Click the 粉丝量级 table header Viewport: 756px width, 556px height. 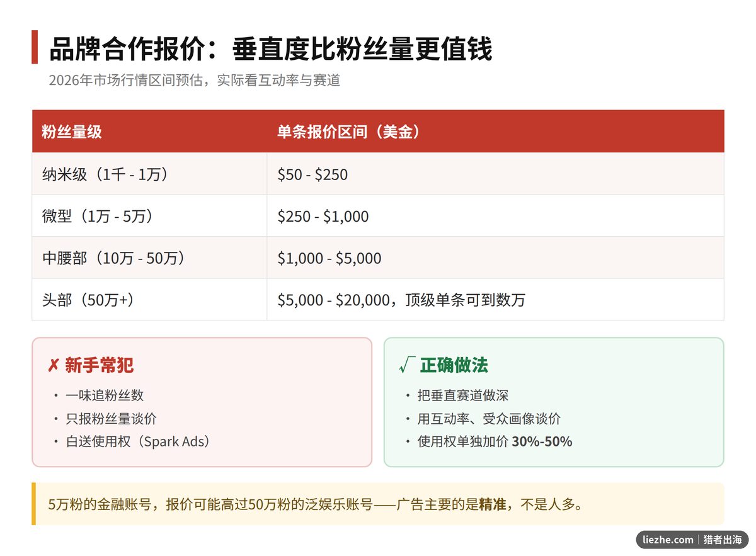click(x=149, y=132)
